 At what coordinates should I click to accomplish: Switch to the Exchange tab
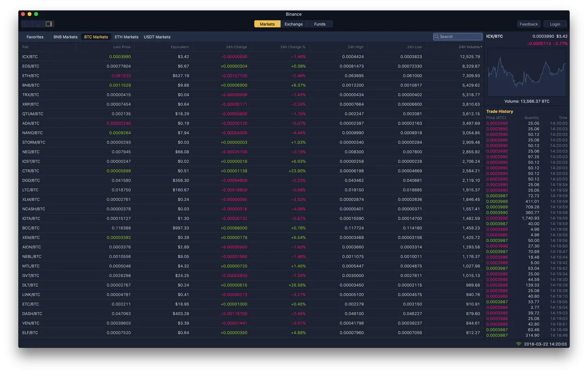point(294,24)
